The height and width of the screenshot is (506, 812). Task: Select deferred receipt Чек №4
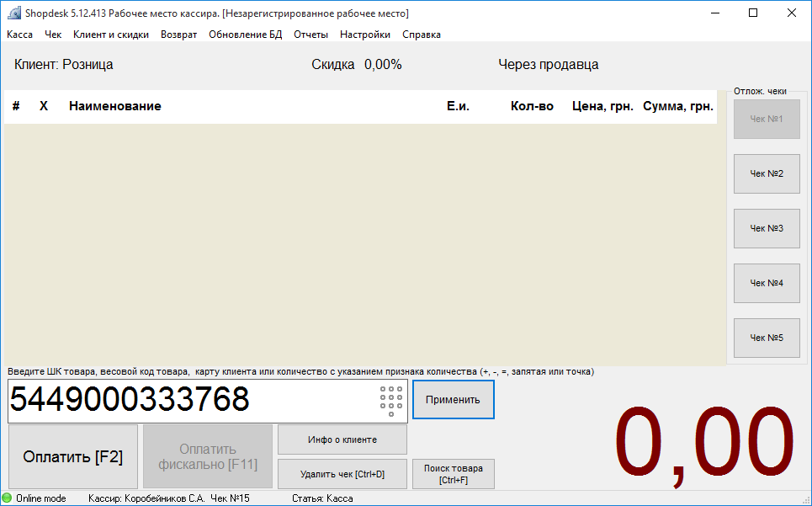767,283
